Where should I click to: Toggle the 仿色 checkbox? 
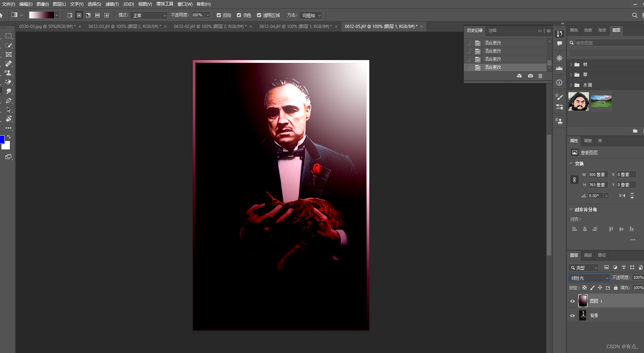[239, 15]
